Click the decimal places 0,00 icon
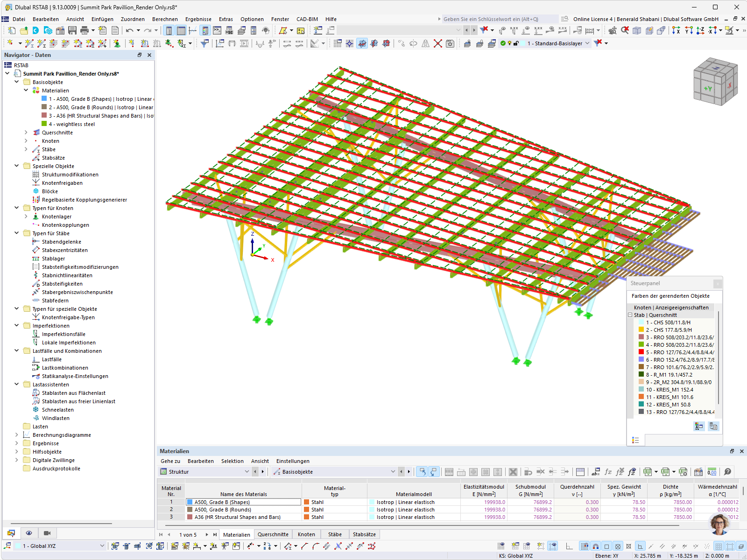This screenshot has width=747, height=560. tap(712, 472)
